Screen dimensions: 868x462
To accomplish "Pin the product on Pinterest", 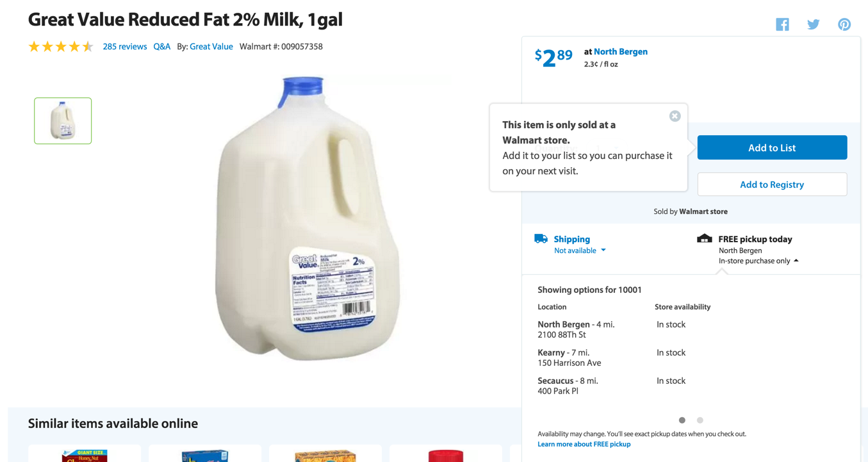I will coord(844,24).
